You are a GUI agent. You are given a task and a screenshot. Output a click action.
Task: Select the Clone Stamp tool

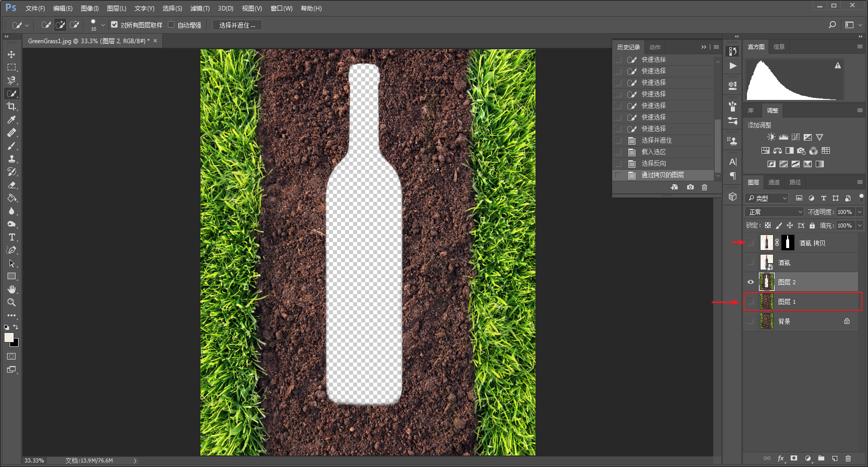click(12, 159)
